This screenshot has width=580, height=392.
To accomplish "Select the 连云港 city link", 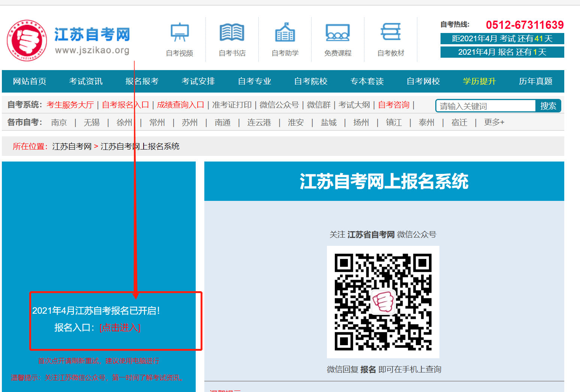I will (x=259, y=123).
